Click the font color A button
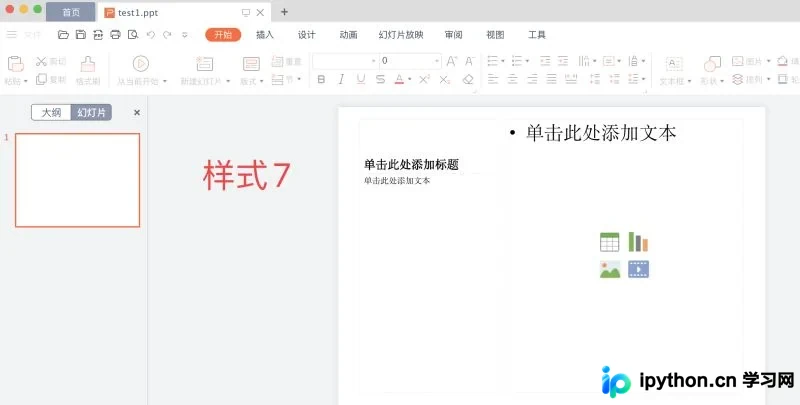The height and width of the screenshot is (405, 800). click(399, 80)
